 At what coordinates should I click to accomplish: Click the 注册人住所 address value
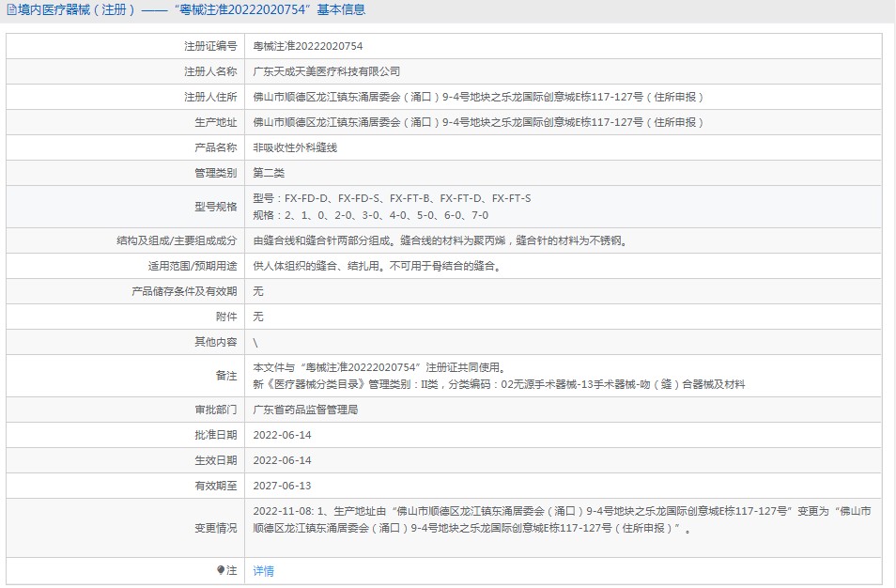tap(478, 97)
